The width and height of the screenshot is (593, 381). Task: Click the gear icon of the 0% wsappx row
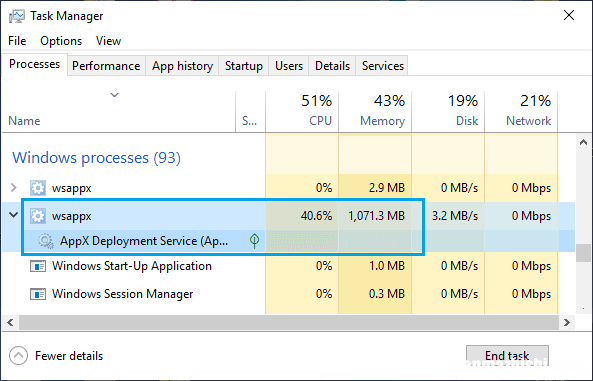[38, 188]
